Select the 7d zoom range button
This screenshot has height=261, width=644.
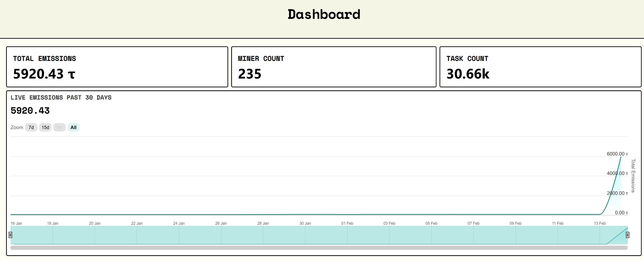point(31,127)
